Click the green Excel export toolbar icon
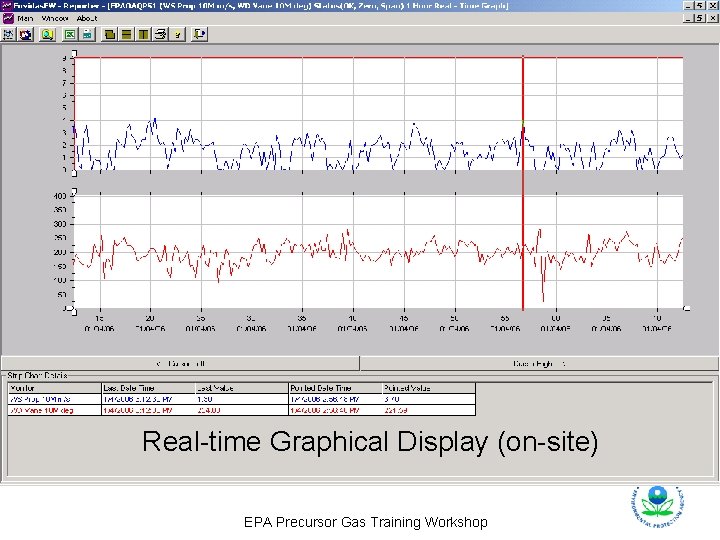The width and height of the screenshot is (720, 540). 70,34
